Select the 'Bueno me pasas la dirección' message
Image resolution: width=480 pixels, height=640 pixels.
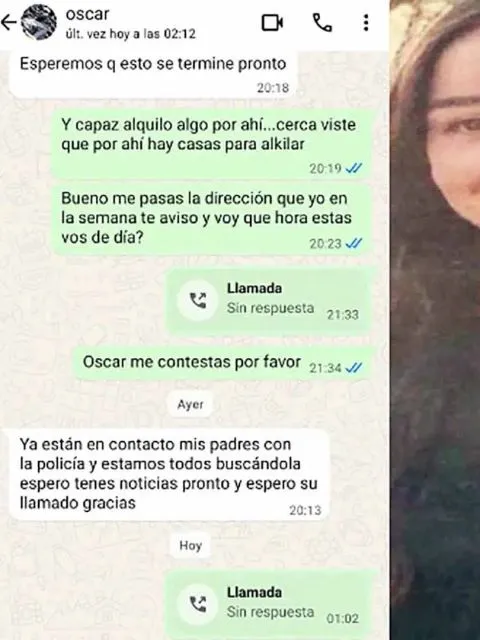211,220
